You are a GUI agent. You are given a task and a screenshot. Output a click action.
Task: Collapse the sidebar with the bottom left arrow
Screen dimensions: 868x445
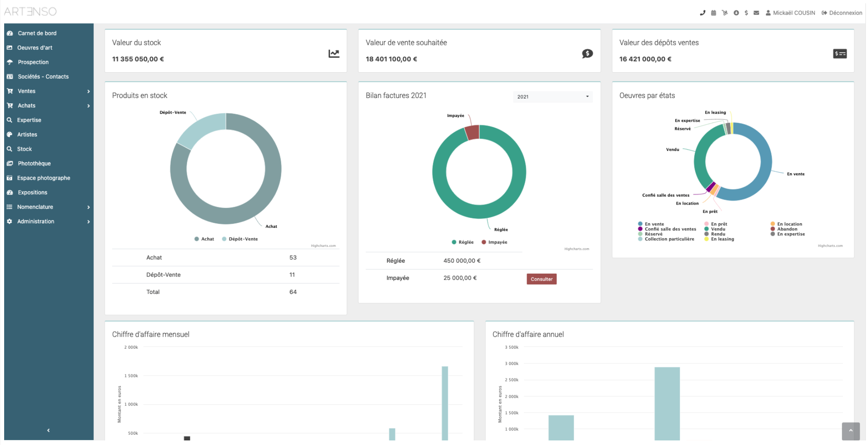pos(48,430)
